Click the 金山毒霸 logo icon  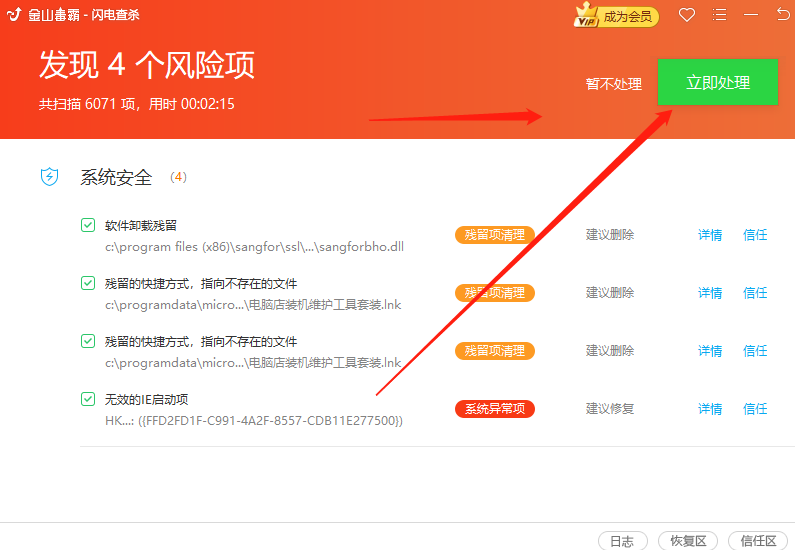[14, 14]
